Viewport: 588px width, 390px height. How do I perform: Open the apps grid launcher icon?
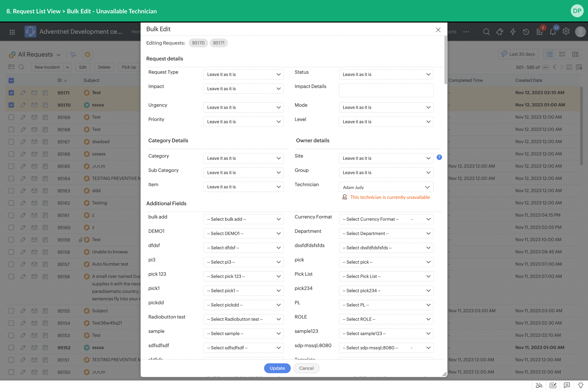click(x=12, y=32)
